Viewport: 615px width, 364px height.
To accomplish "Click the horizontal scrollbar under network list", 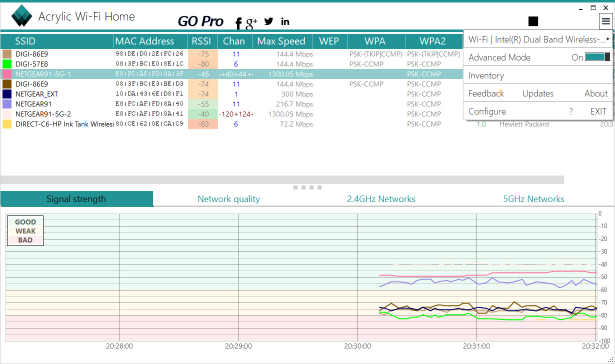I will pyautogui.click(x=282, y=180).
